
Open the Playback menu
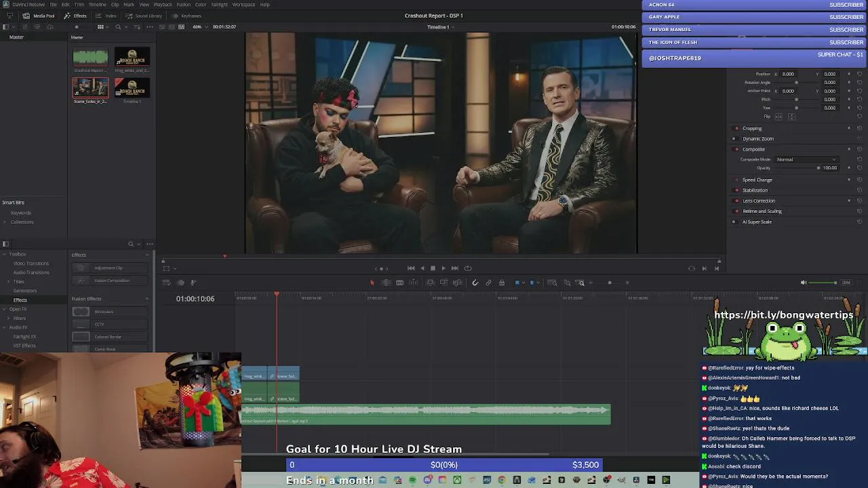click(x=163, y=5)
